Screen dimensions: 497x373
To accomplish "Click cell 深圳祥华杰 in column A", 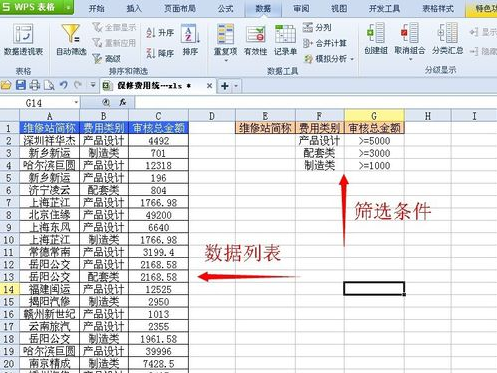I will [x=49, y=141].
